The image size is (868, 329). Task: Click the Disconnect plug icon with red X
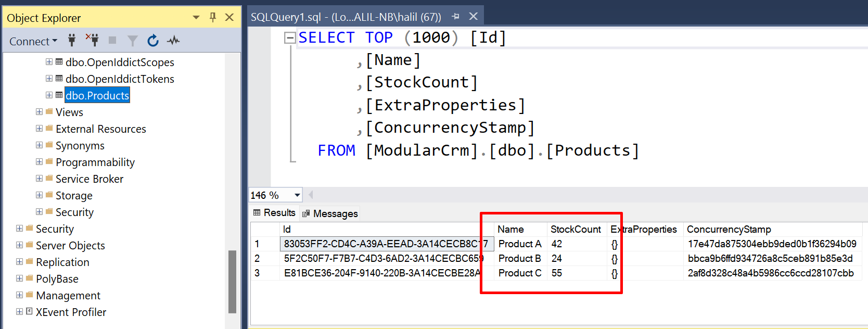(92, 40)
